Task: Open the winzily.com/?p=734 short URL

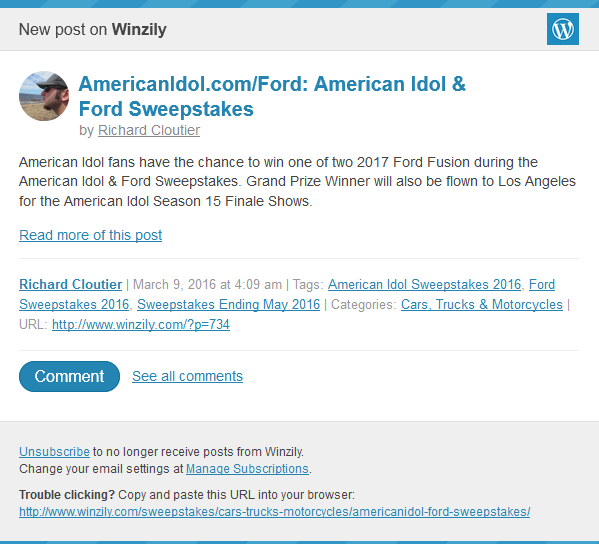Action: [141, 324]
